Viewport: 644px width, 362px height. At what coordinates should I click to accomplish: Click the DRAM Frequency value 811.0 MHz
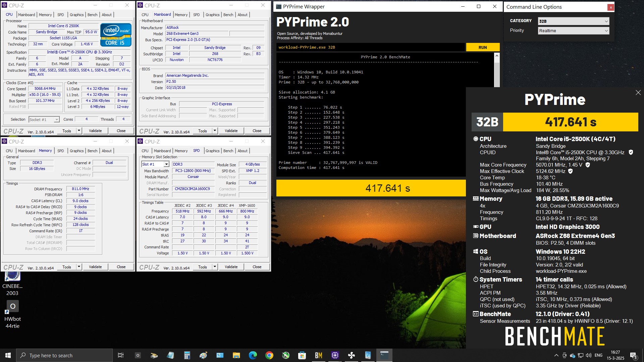click(80, 189)
